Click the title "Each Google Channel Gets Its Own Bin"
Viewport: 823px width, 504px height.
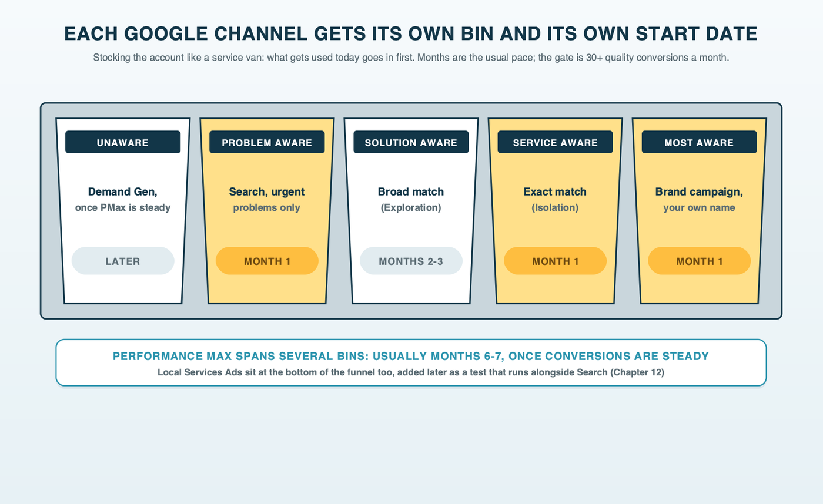(x=411, y=34)
